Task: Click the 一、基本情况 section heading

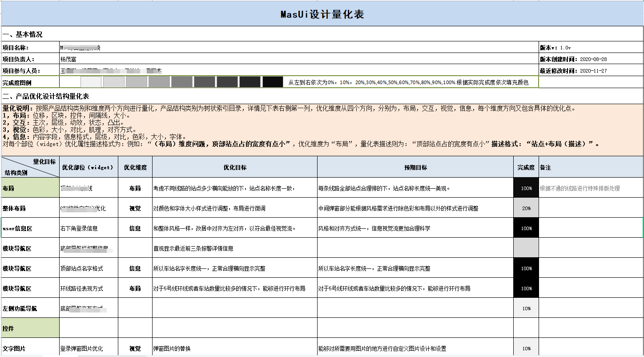Action: (x=23, y=35)
